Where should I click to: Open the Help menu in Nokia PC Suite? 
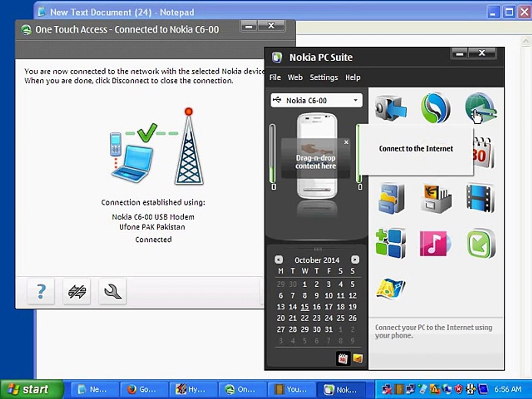click(353, 77)
